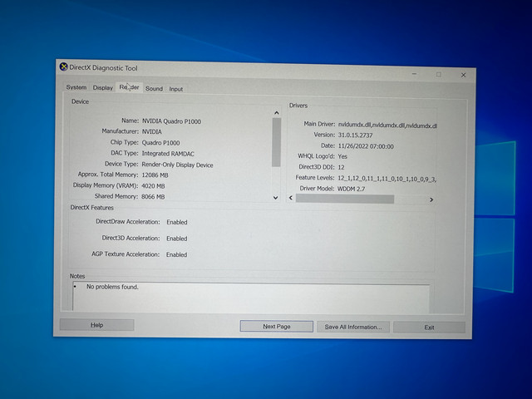The height and width of the screenshot is (399, 532).
Task: Open the Sound tab
Action: click(x=154, y=89)
